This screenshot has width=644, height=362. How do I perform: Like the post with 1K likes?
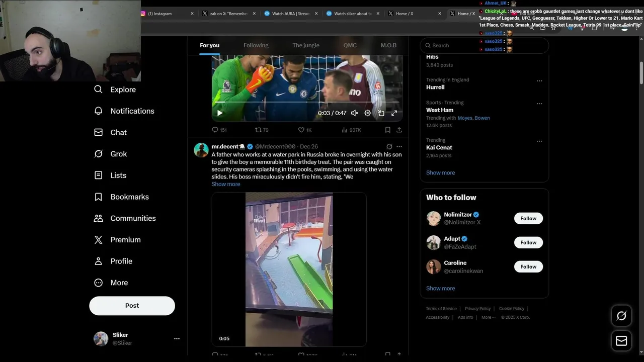305,130
